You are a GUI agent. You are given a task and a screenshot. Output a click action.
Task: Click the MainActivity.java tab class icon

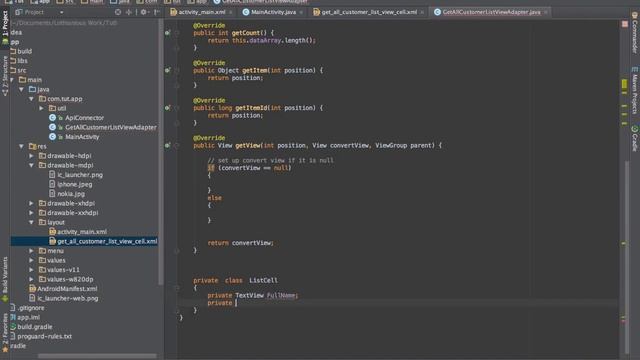tap(246, 12)
